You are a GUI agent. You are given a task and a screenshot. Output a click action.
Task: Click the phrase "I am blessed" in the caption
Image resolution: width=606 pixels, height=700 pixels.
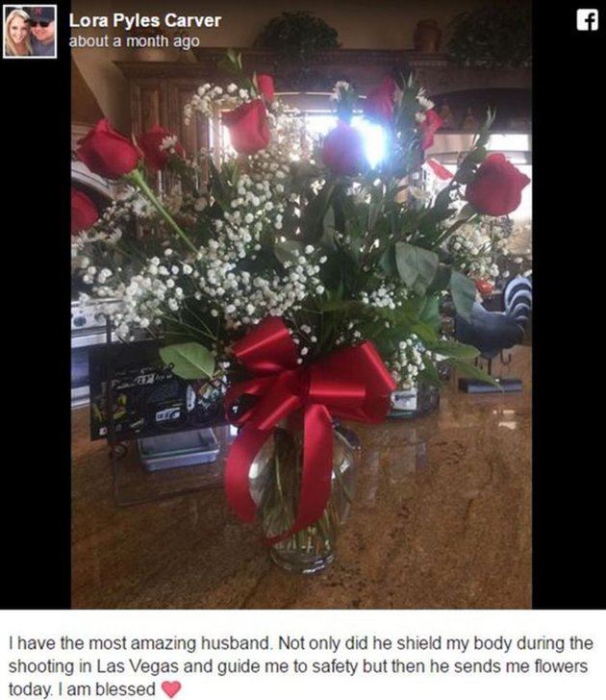click(111, 689)
